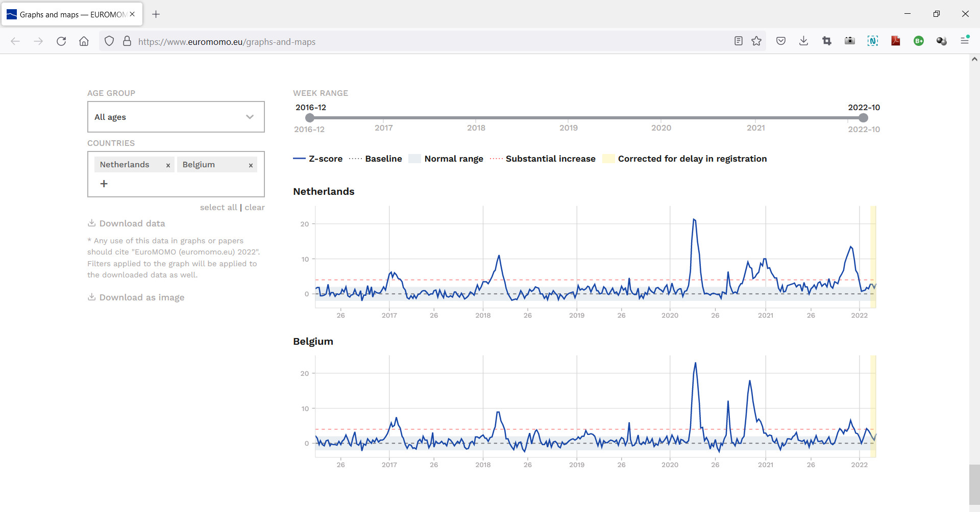This screenshot has width=980, height=512.
Task: Click the red PDF extension icon
Action: [x=895, y=41]
